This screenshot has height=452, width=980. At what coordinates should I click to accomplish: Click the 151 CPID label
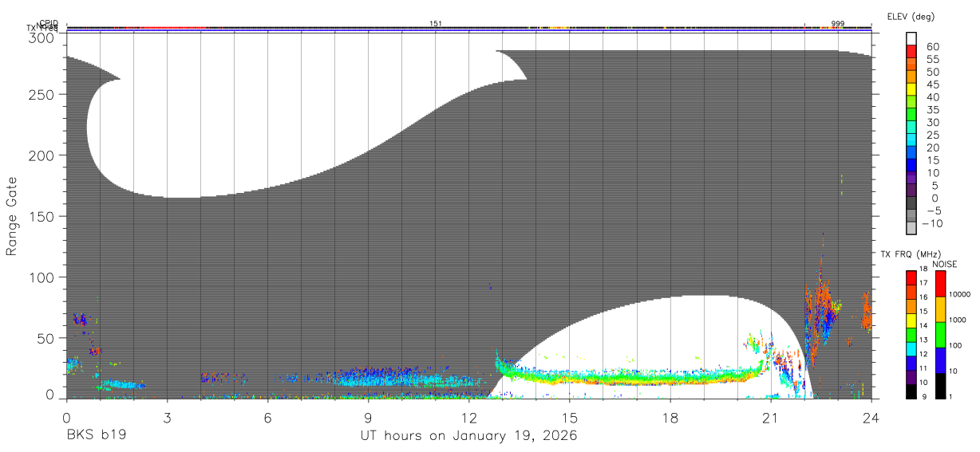436,24
